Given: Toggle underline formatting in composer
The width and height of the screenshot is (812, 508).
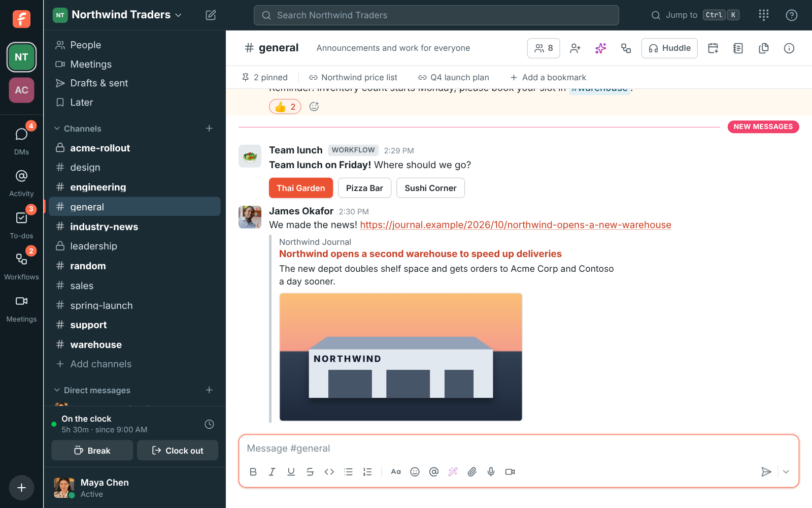Looking at the screenshot, I should coord(291,472).
